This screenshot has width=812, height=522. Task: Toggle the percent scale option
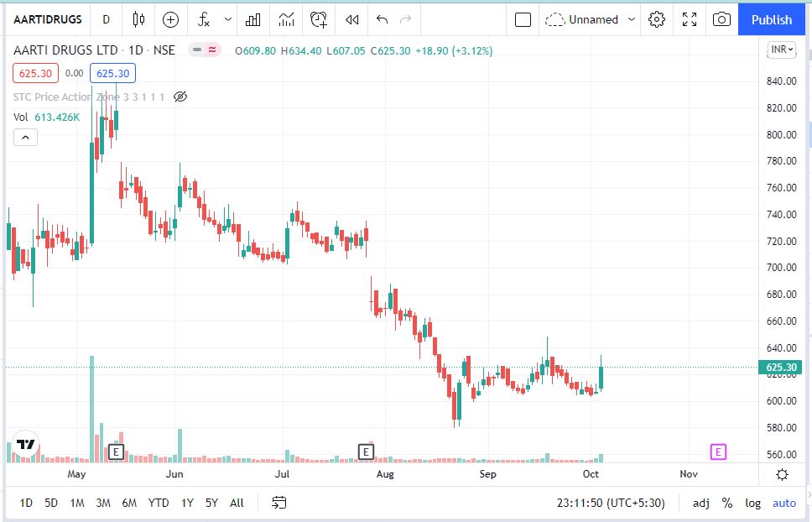tap(727, 503)
